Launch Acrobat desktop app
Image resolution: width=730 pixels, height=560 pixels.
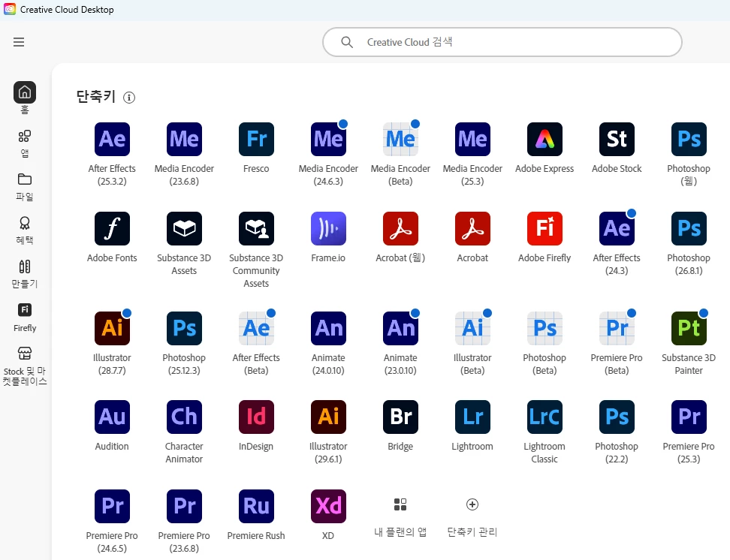[x=472, y=228]
